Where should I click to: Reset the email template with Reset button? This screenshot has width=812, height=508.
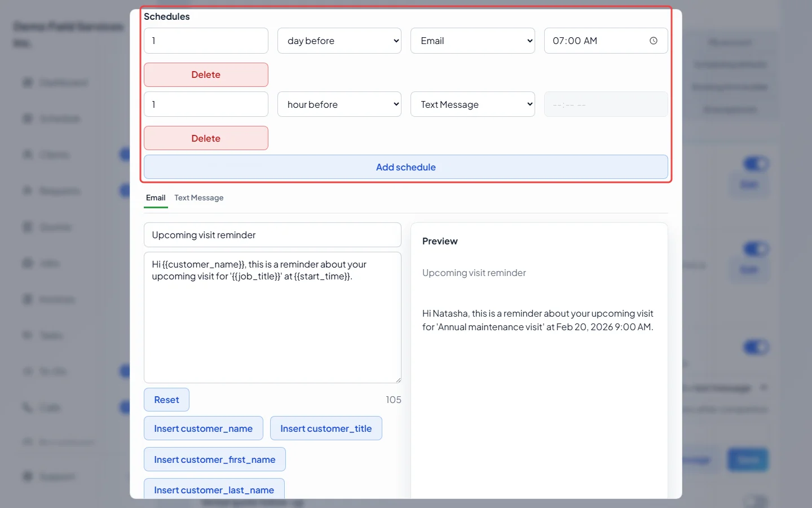(166, 400)
